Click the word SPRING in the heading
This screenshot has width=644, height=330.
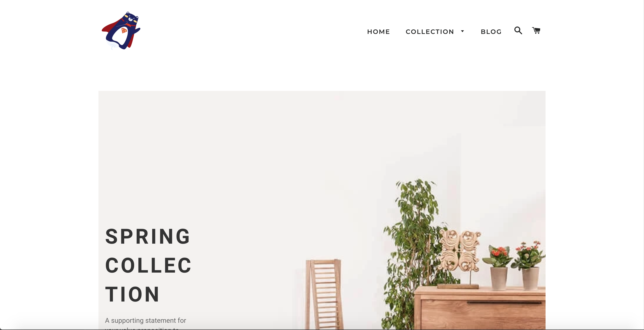click(x=148, y=236)
